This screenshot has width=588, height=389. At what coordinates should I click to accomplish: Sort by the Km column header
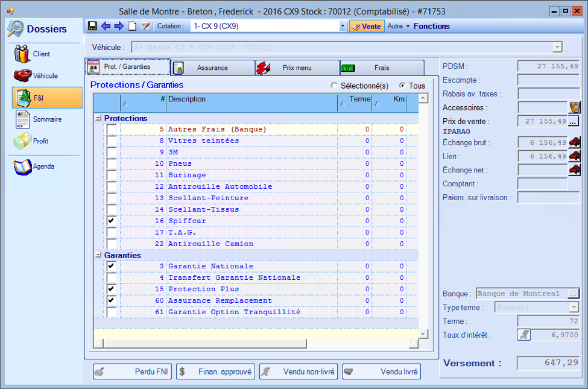point(389,103)
